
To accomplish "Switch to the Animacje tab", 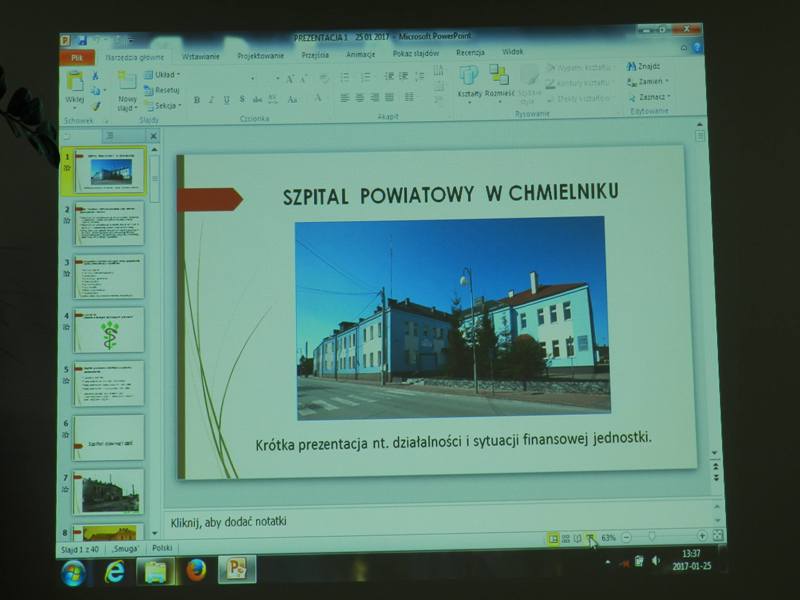I will click(361, 54).
